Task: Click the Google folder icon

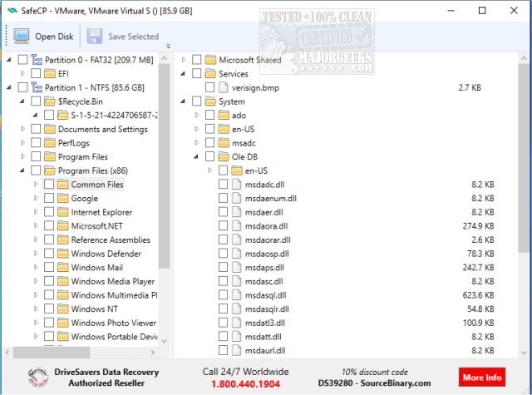Action: [63, 198]
